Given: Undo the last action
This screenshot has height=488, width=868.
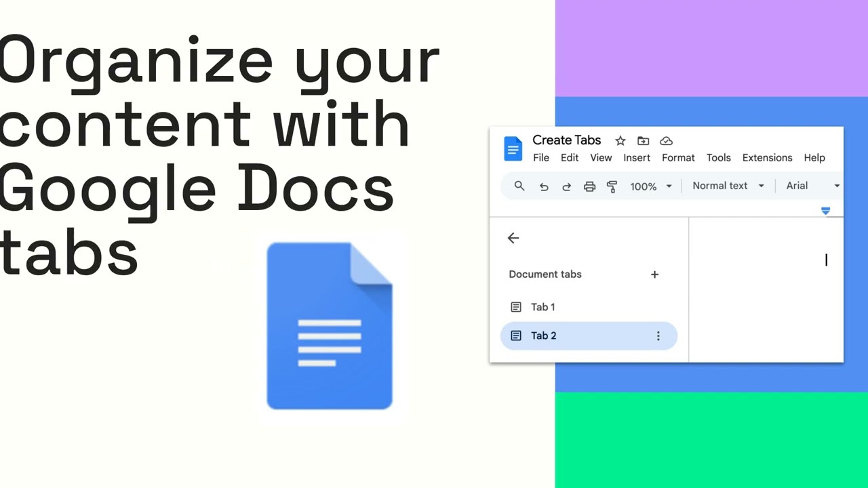Looking at the screenshot, I should (544, 186).
